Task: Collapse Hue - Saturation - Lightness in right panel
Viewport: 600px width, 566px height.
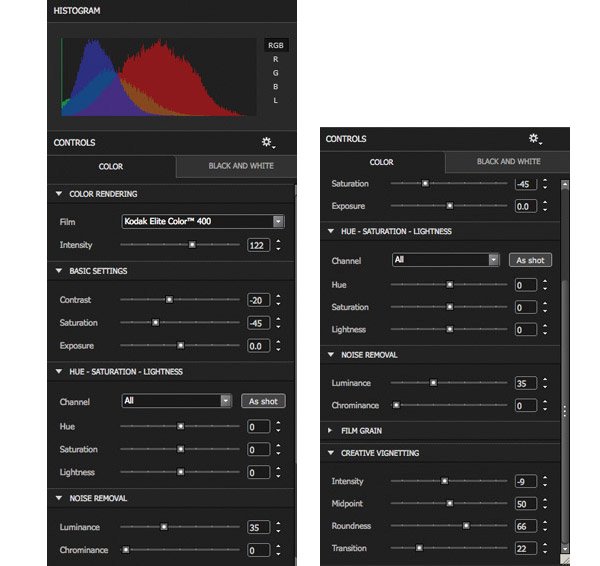Action: (x=331, y=231)
